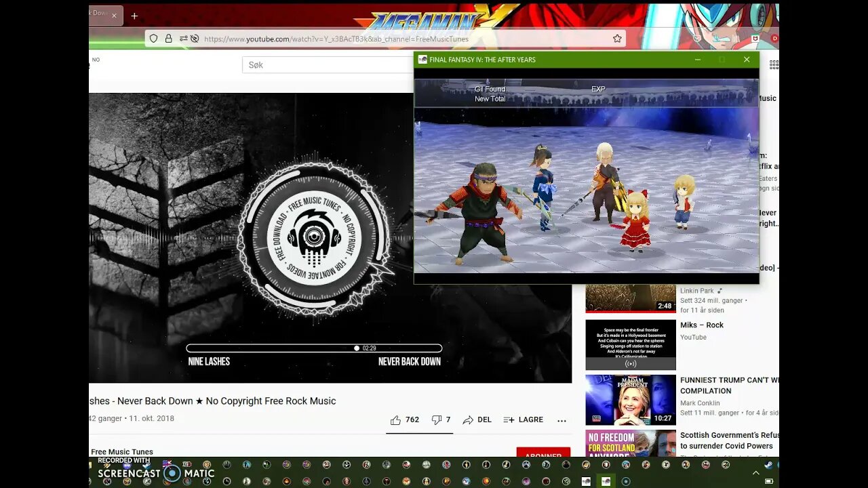This screenshot has width=868, height=488.
Task: Open the Firefox shield extension icon beside the address bar
Action: [x=755, y=39]
